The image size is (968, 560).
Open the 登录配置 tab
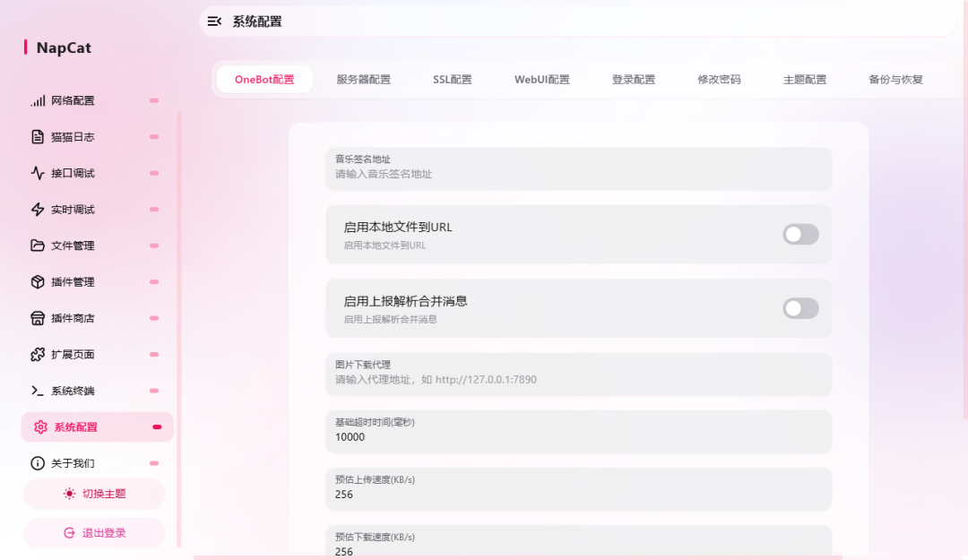[x=633, y=79]
